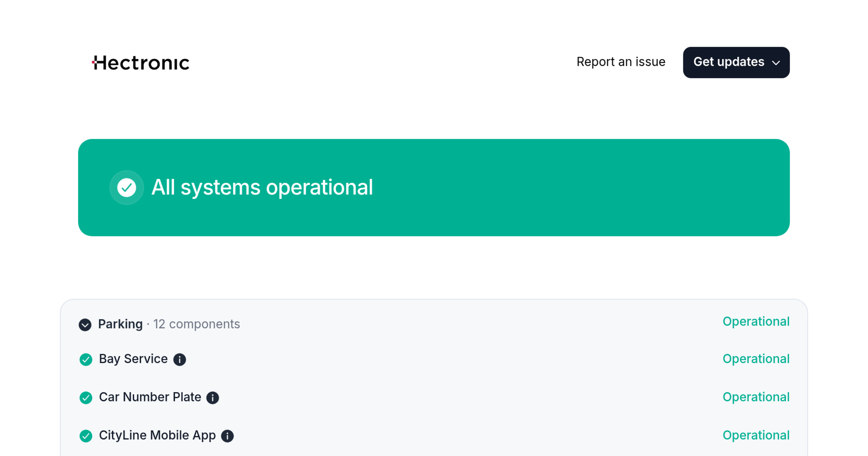Collapse the Parking group chevron
Screen dimensions: 868x456
click(x=85, y=325)
